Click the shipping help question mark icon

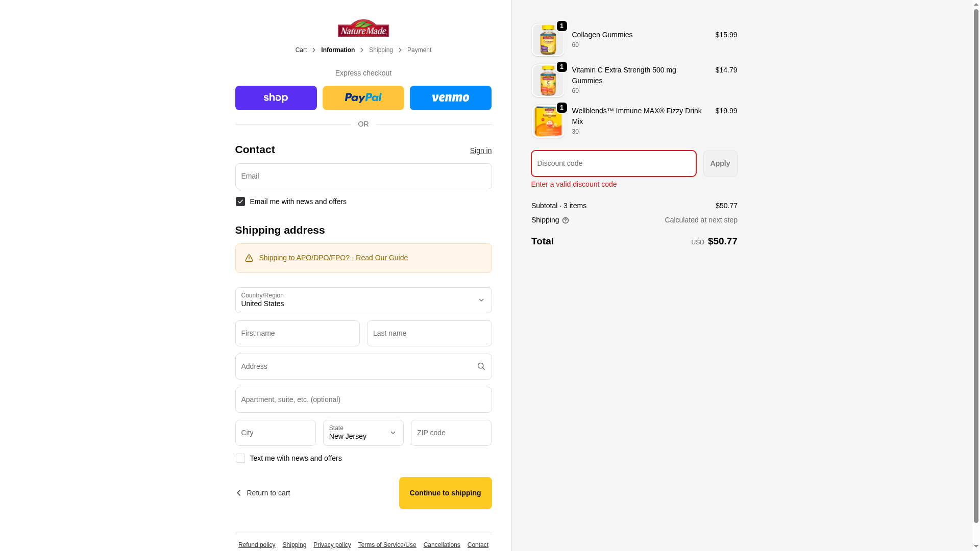click(x=566, y=220)
